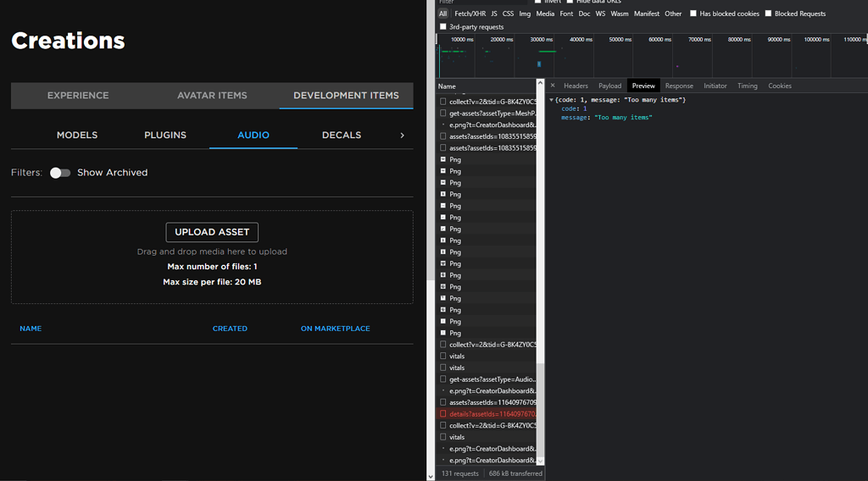Screen dimensions: 868x481
Task: Click the request list scrollbar down arrow
Action: click(x=540, y=461)
